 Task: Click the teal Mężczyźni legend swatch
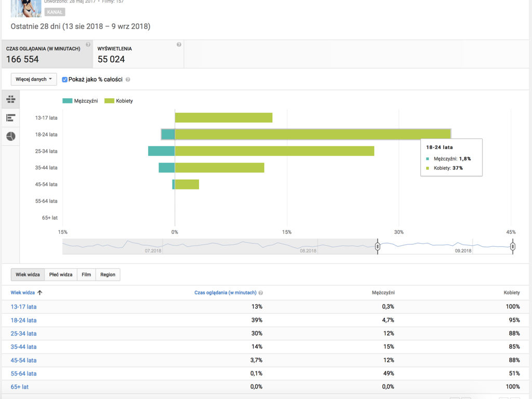tap(67, 101)
